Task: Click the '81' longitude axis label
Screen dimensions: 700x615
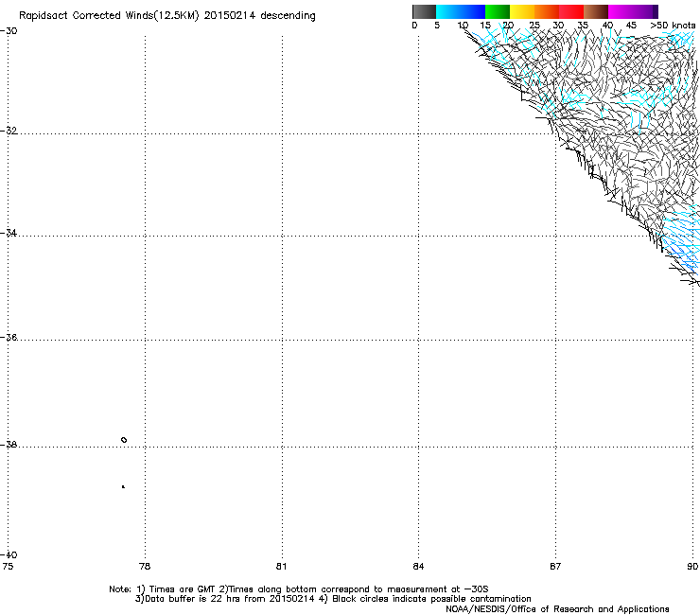Action: [x=281, y=567]
